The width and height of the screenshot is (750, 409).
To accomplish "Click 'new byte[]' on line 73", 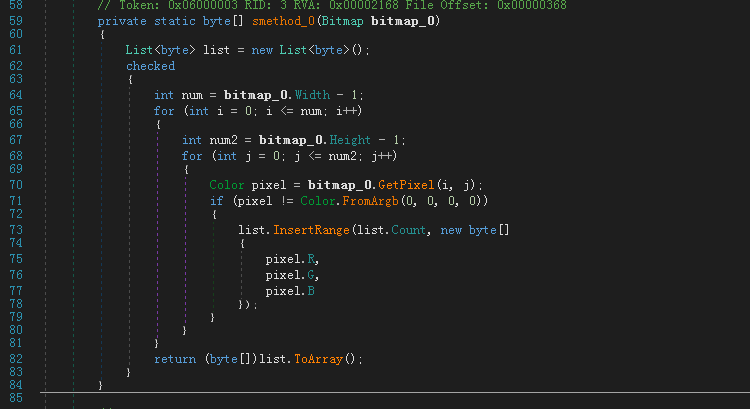I will pyautogui.click(x=475, y=230).
